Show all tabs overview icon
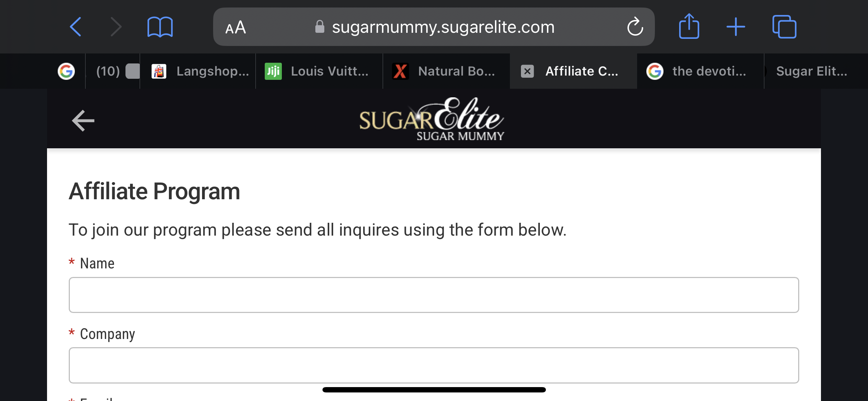Viewport: 868px width, 401px height. [784, 27]
